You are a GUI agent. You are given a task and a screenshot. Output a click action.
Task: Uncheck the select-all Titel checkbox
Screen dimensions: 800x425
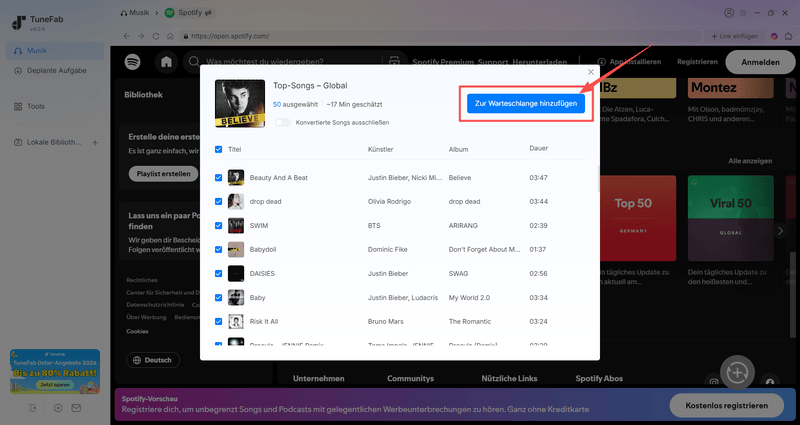point(218,149)
